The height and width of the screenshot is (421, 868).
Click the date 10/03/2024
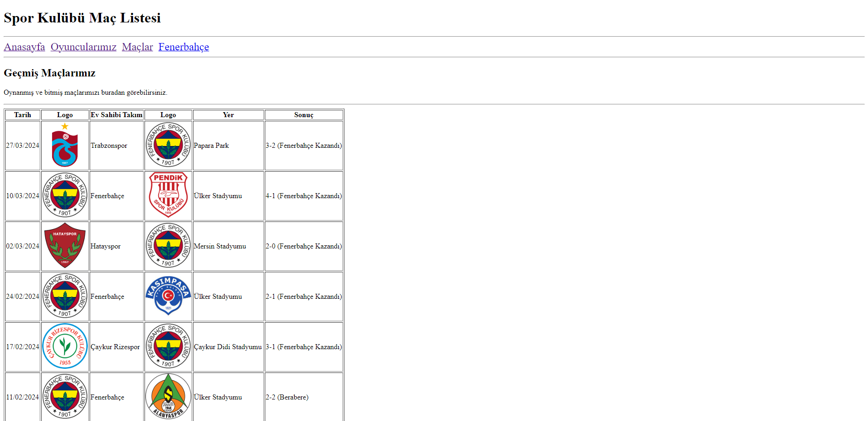coord(22,196)
